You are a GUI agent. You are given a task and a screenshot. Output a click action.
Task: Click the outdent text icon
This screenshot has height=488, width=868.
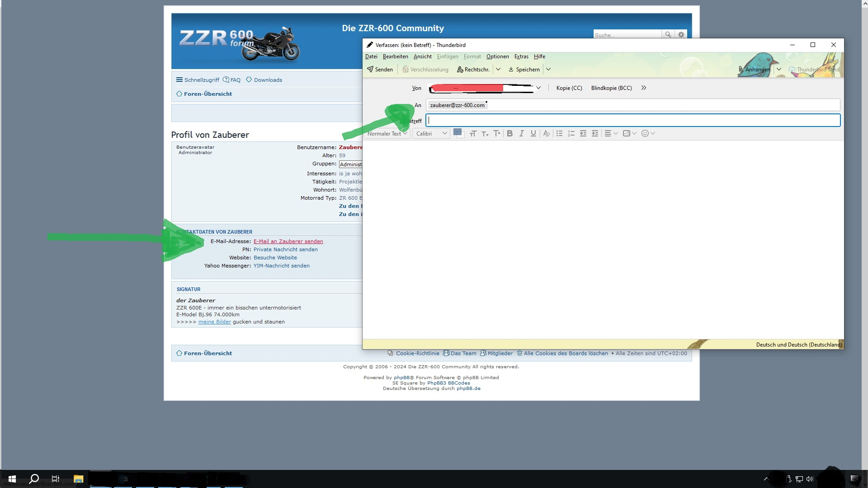(x=583, y=133)
